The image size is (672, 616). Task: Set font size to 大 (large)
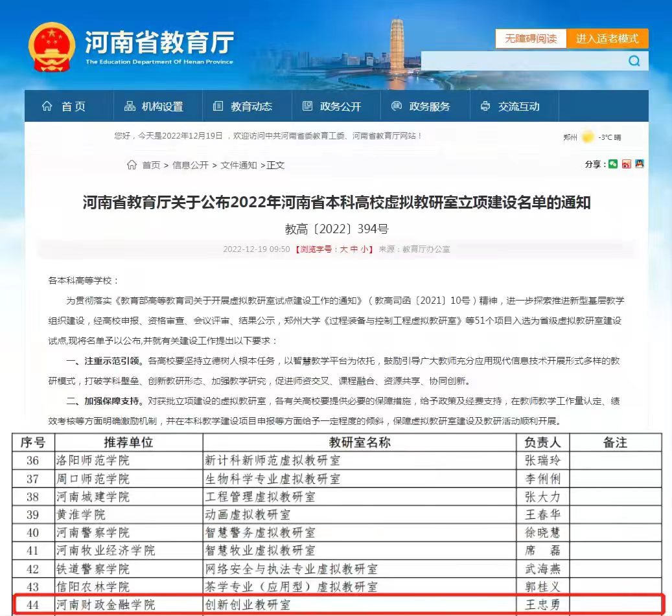[x=343, y=249]
